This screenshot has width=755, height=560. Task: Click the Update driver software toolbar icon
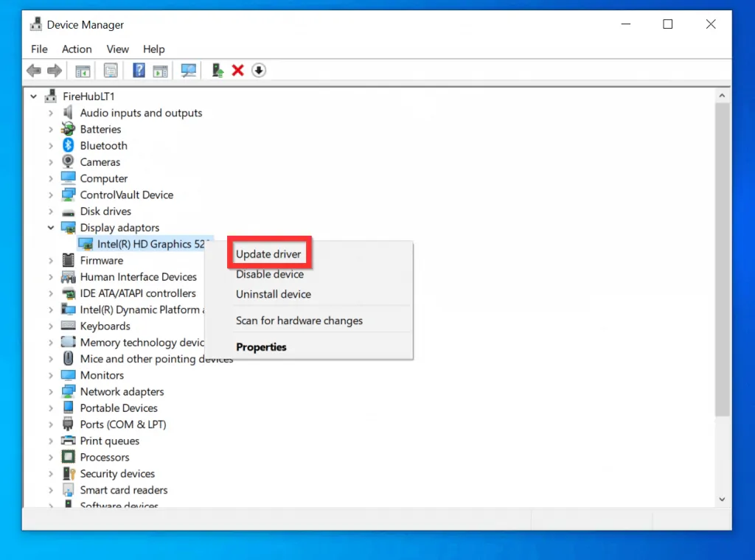[217, 70]
